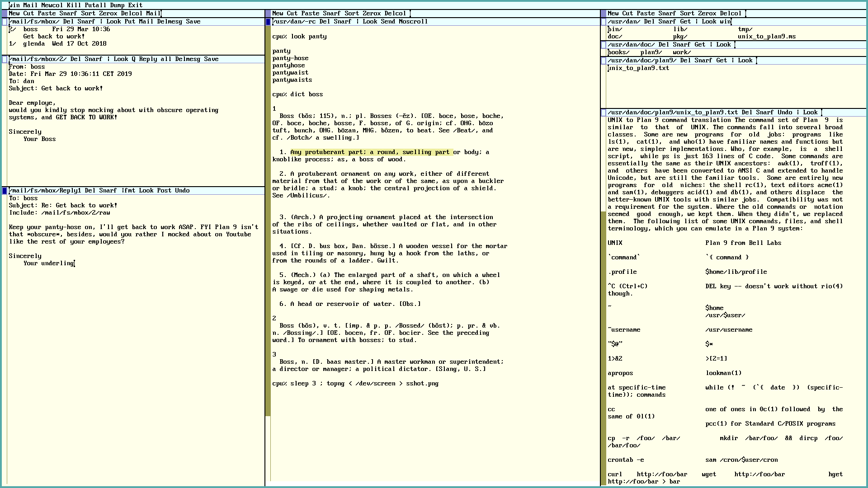Click the dirty layout box of Reply1 window
This screenshot has width=868, height=488.
(x=5, y=191)
